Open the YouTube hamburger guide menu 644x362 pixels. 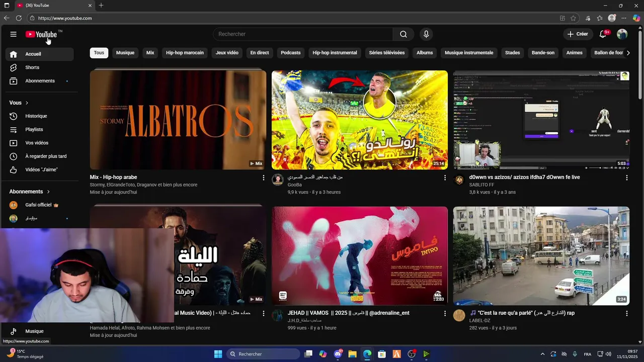pos(14,34)
